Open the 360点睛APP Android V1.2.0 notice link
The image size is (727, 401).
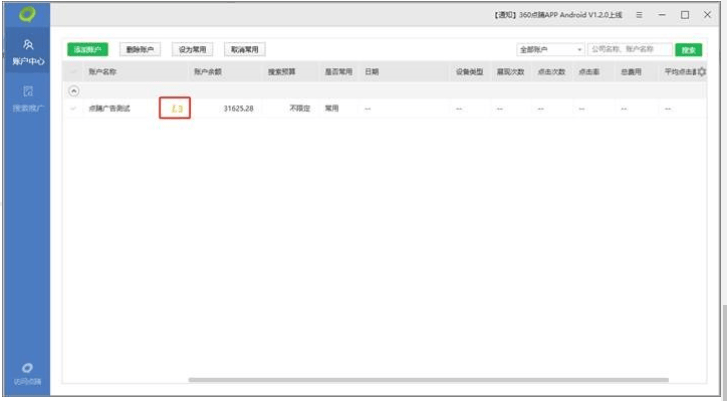click(x=558, y=15)
